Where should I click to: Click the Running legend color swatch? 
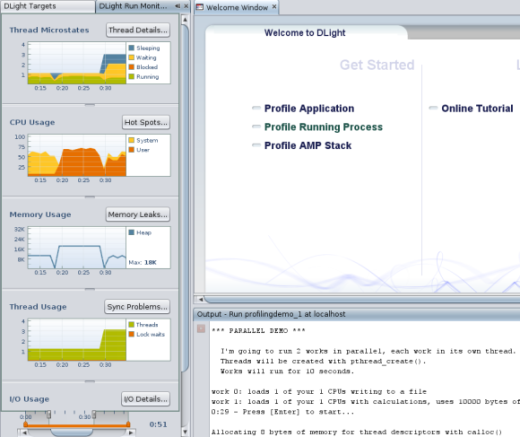click(x=131, y=77)
